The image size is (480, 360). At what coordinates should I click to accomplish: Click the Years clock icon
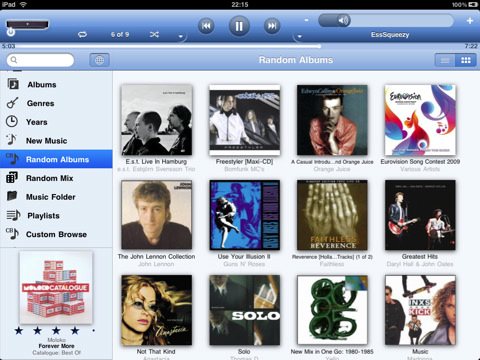pos(12,121)
